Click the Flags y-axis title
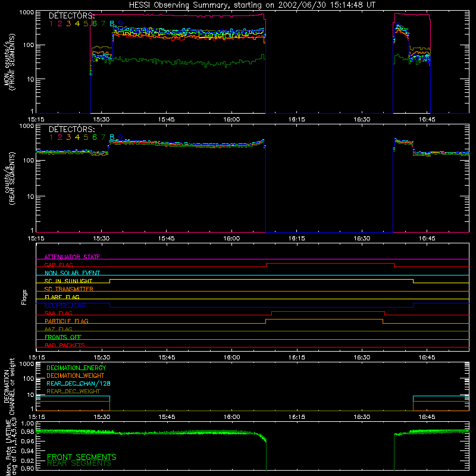476x476 pixels. [x=24, y=297]
